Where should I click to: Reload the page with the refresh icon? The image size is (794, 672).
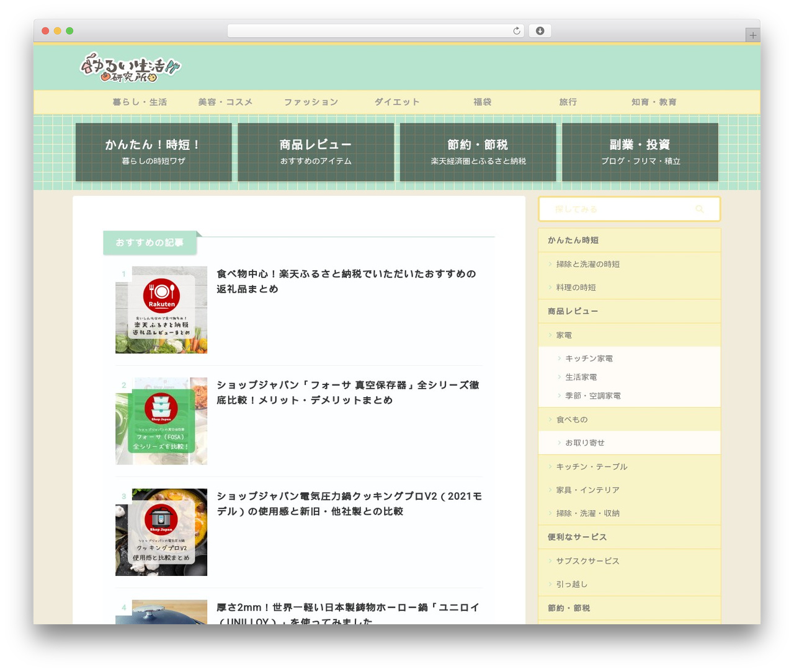516,31
